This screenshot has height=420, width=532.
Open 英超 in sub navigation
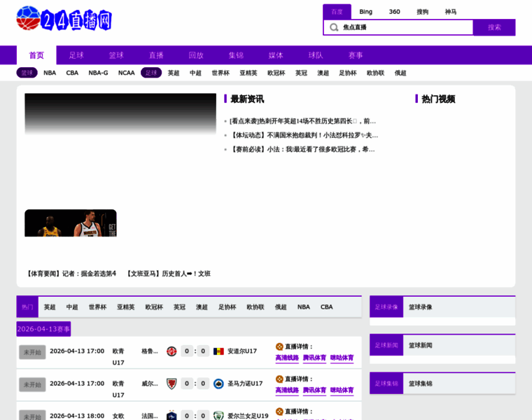174,73
